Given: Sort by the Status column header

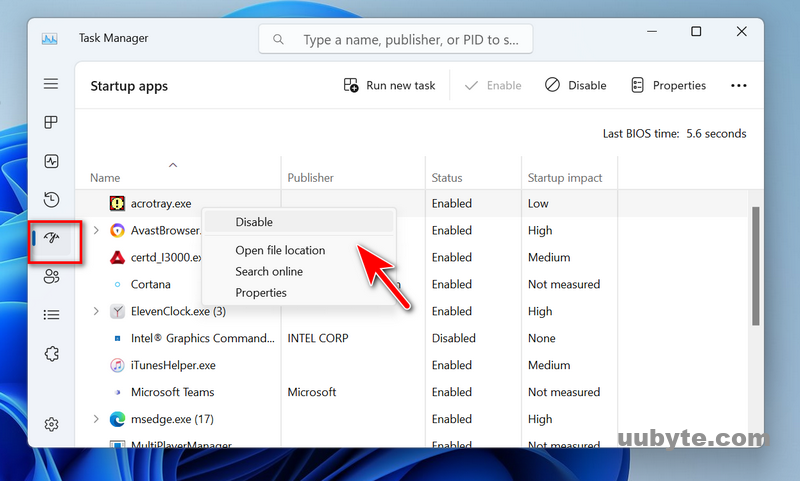Looking at the screenshot, I should [x=447, y=178].
